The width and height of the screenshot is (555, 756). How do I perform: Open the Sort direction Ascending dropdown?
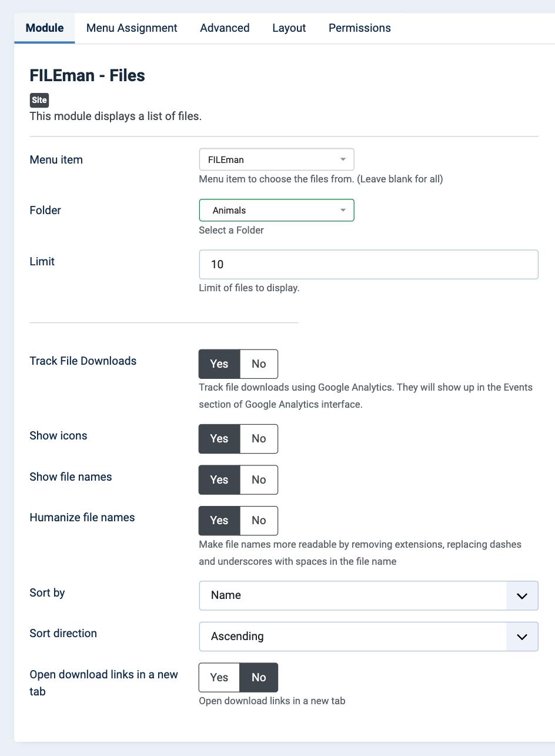(369, 637)
